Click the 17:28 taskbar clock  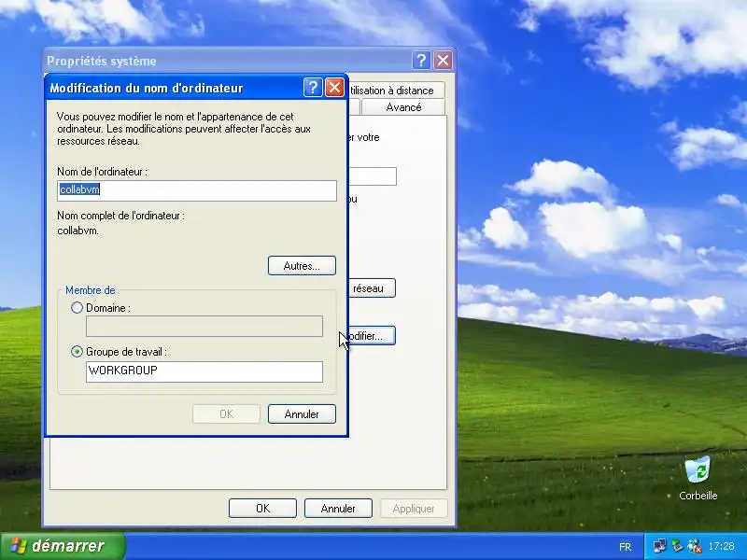[x=721, y=546]
